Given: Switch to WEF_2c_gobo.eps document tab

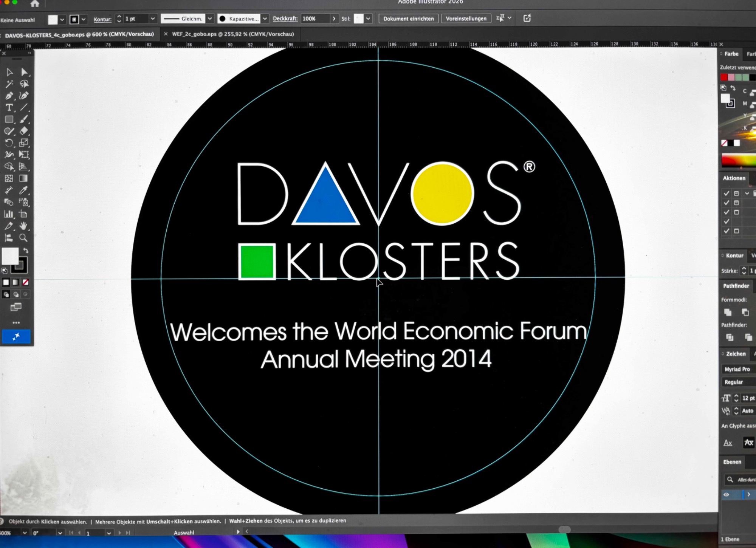Looking at the screenshot, I should (x=233, y=34).
